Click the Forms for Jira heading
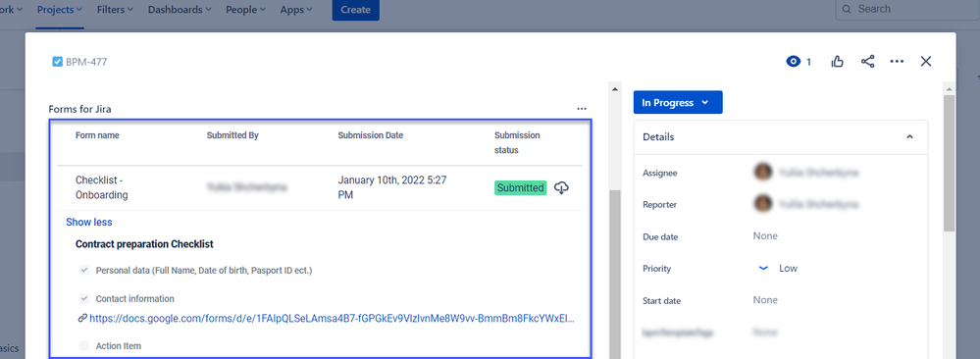Viewport: 980px width, 359px height. tap(80, 110)
